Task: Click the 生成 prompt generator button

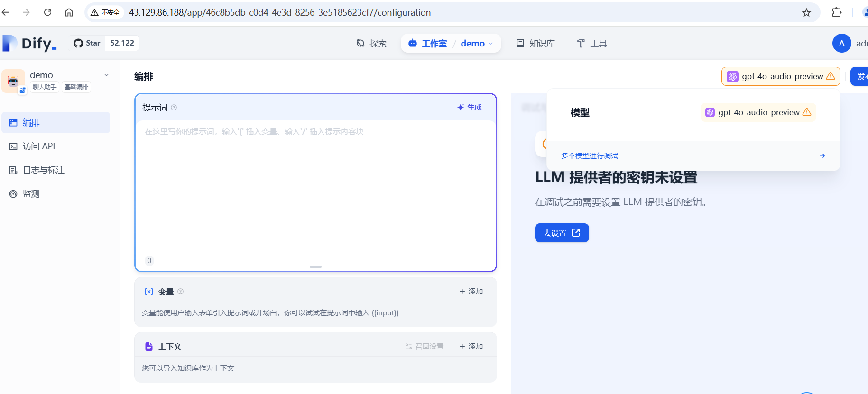Action: pyautogui.click(x=469, y=108)
